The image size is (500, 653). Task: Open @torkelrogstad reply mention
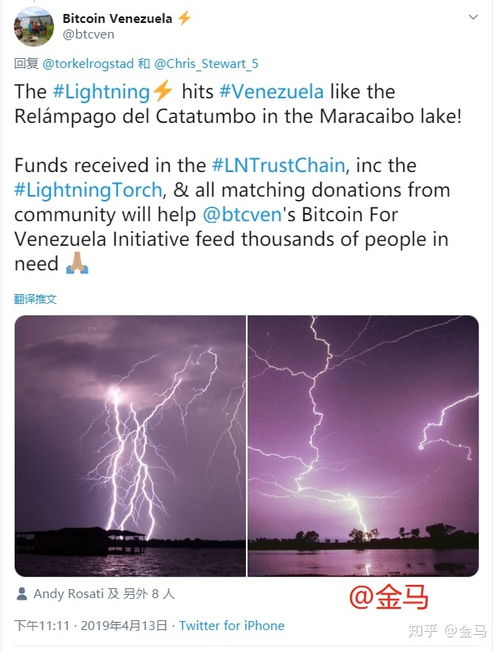coord(88,64)
